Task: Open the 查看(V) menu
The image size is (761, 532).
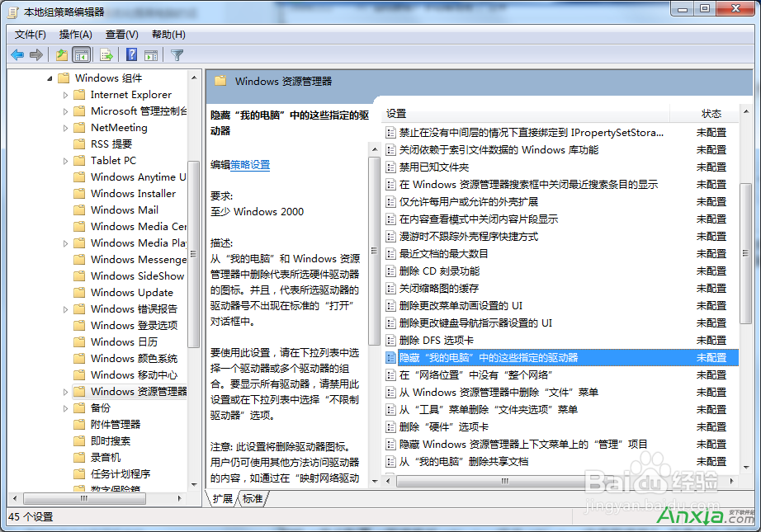Action: (x=122, y=35)
